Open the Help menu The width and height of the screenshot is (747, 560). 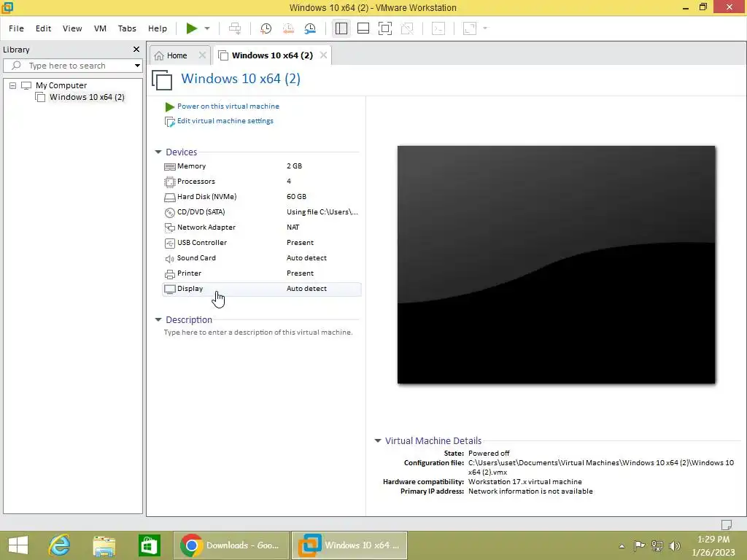point(158,28)
